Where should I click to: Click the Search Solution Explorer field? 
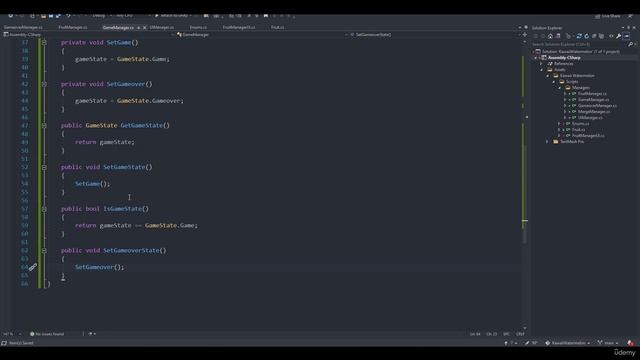(x=580, y=44)
